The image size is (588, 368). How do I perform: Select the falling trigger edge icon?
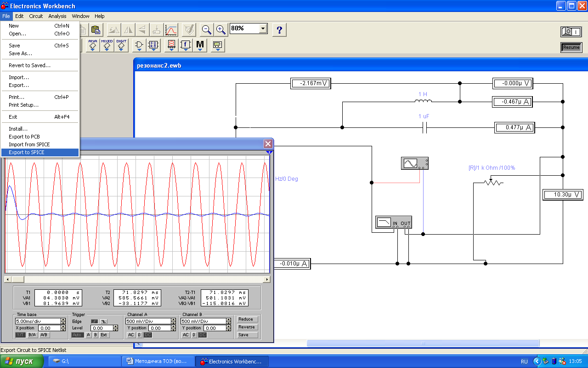coord(104,321)
